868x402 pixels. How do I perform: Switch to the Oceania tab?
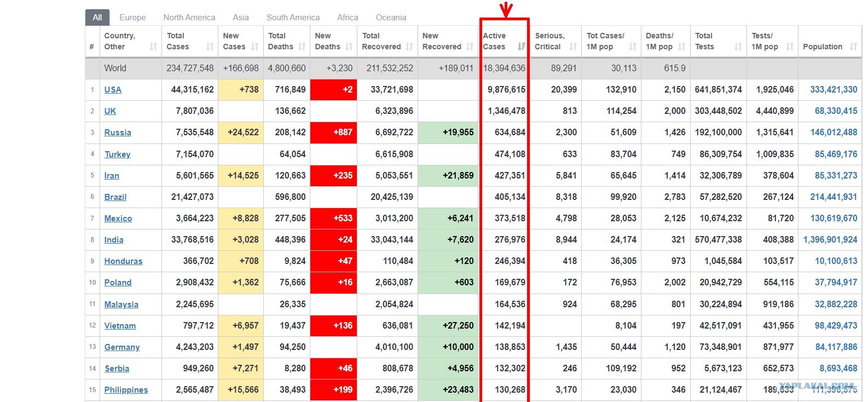[x=391, y=18]
